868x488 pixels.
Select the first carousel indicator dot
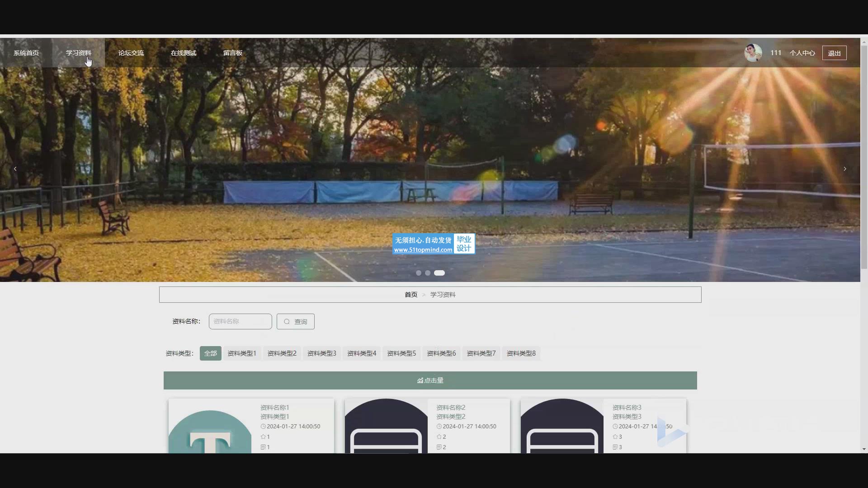pyautogui.click(x=419, y=273)
